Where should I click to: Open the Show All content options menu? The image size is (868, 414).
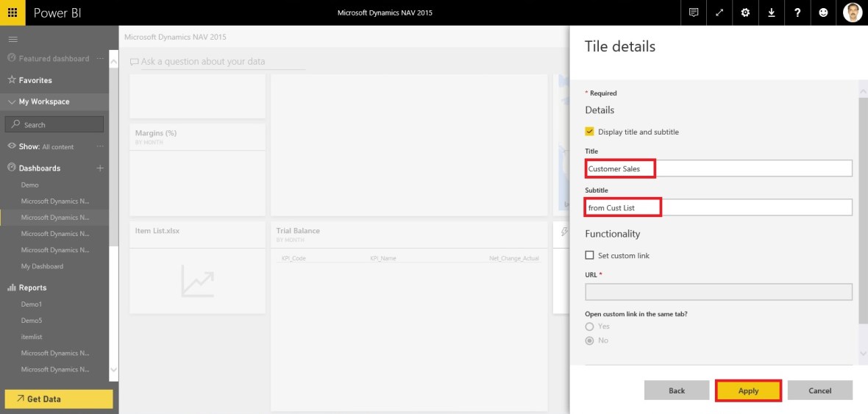click(x=100, y=146)
